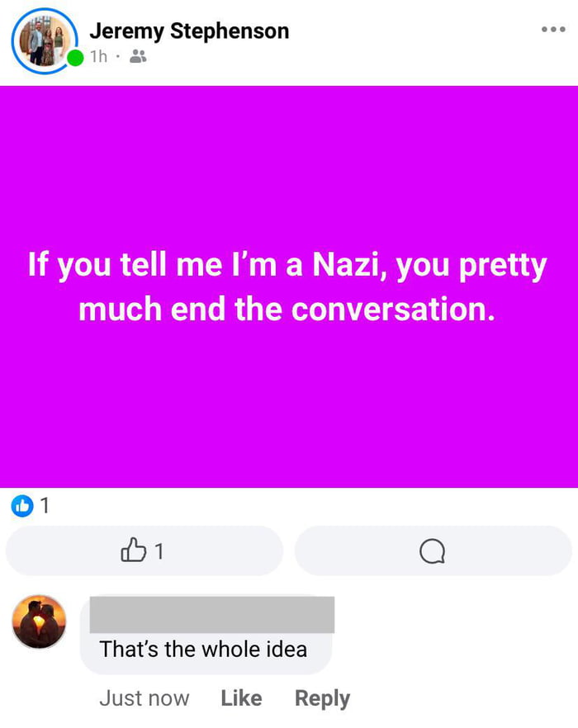Viewport: 578px width, 728px height.
Task: Click the "much end the conversation." line
Action: [287, 309]
